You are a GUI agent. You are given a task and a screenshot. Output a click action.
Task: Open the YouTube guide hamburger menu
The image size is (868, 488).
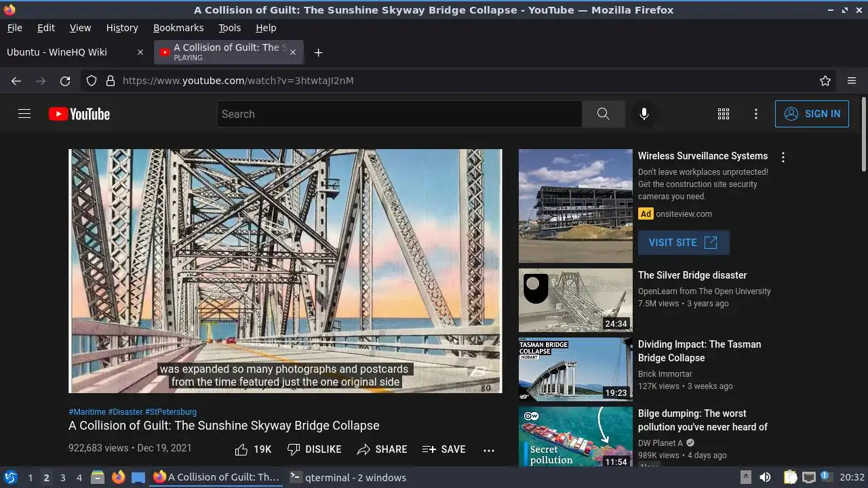click(x=24, y=114)
